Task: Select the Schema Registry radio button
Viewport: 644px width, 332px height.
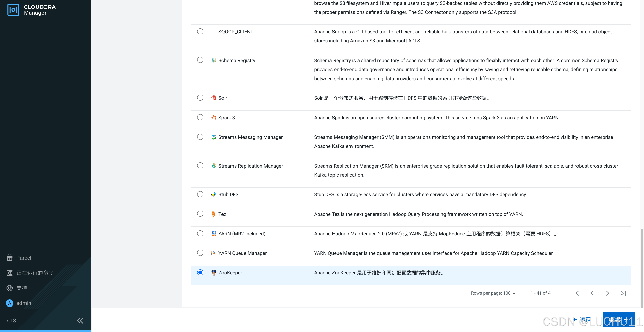Action: coord(200,60)
